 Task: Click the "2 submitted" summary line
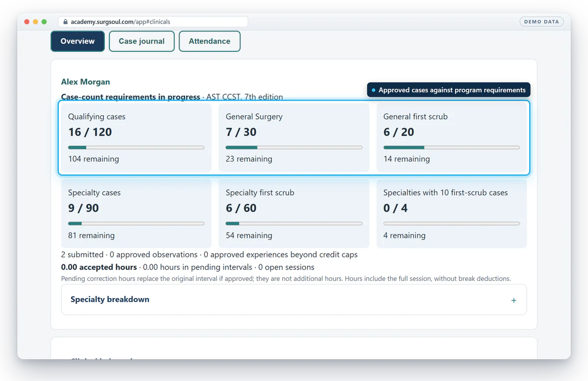pos(209,254)
